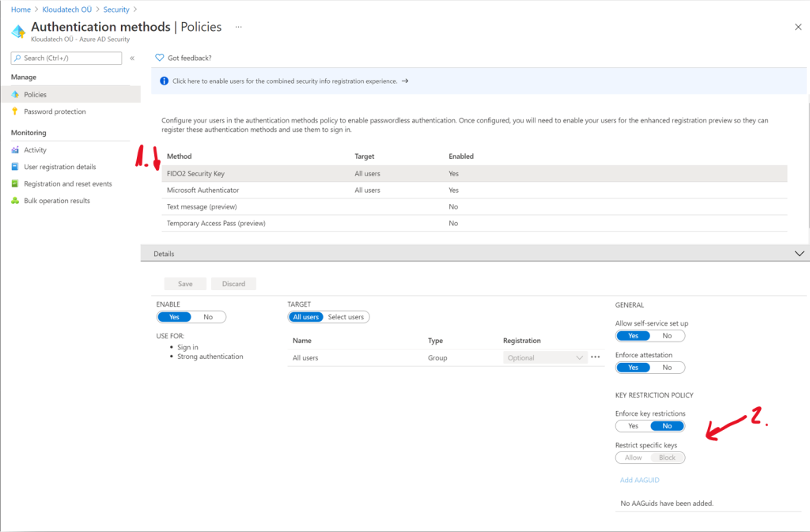The width and height of the screenshot is (810, 532).
Task: Open Policies in the Manage menu
Action: (x=70, y=94)
